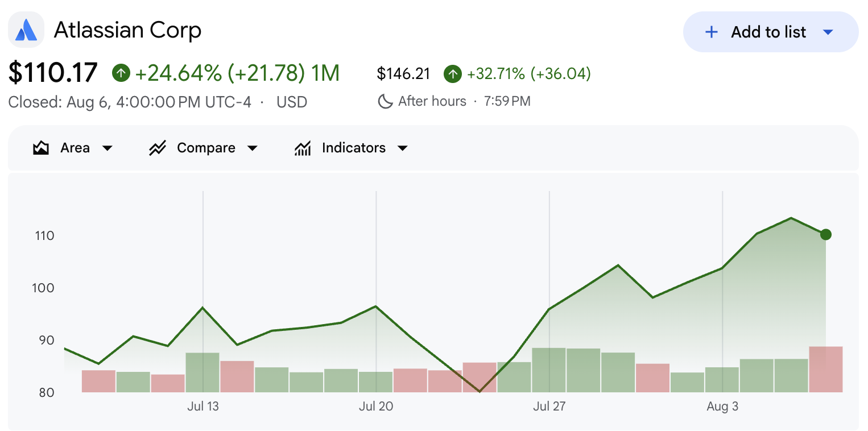Click the 7:59 PM time
Viewport: 868px width, 431px height.
point(507,101)
